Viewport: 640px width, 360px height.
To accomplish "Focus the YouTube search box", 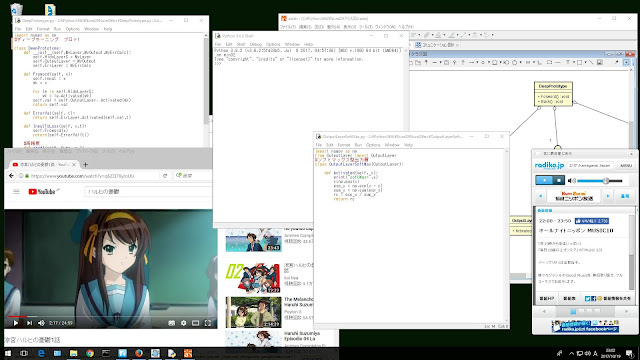I will coord(148,191).
